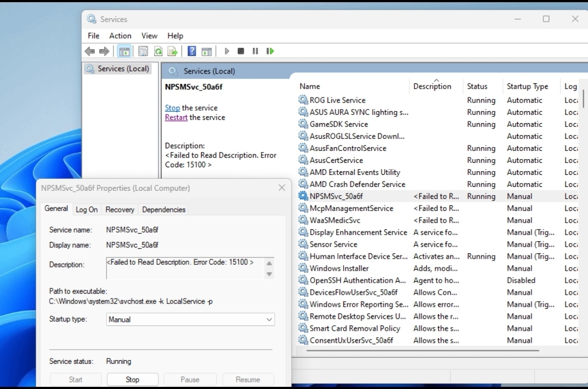Select AsusROGLSLService Download row
The image size is (588, 389).
(438, 136)
